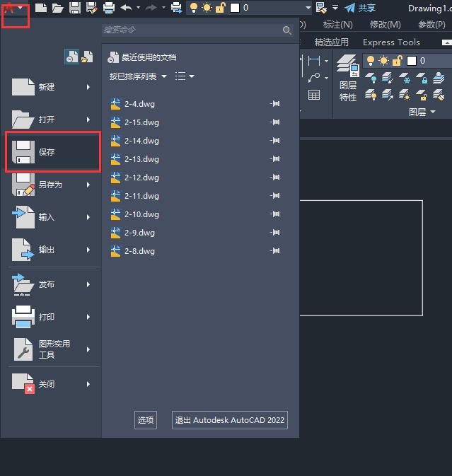The image size is (452, 476).
Task: Pin 2-8.dwg to the recent list
Action: pyautogui.click(x=275, y=251)
